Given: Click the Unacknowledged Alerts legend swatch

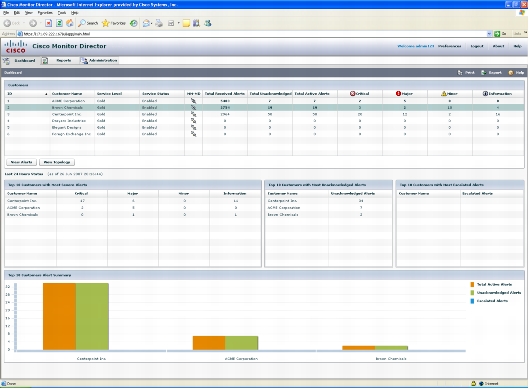Looking at the screenshot, I should pyautogui.click(x=472, y=293).
